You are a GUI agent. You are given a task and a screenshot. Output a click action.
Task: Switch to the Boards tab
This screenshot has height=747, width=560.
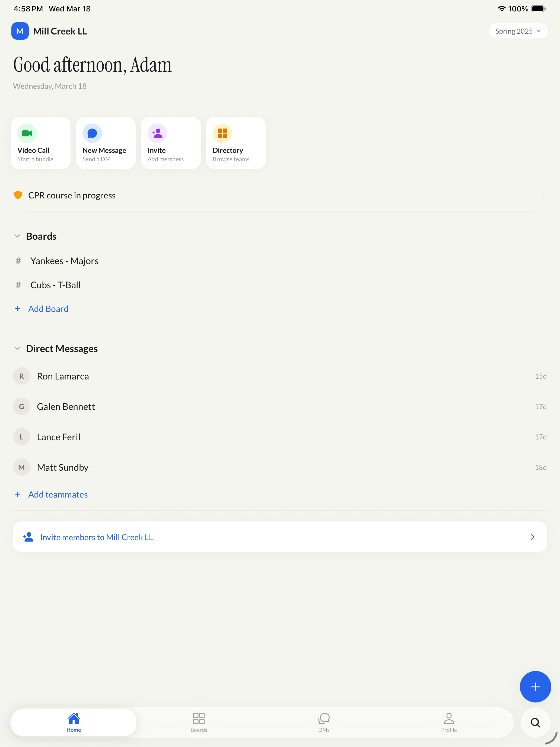[x=199, y=723]
